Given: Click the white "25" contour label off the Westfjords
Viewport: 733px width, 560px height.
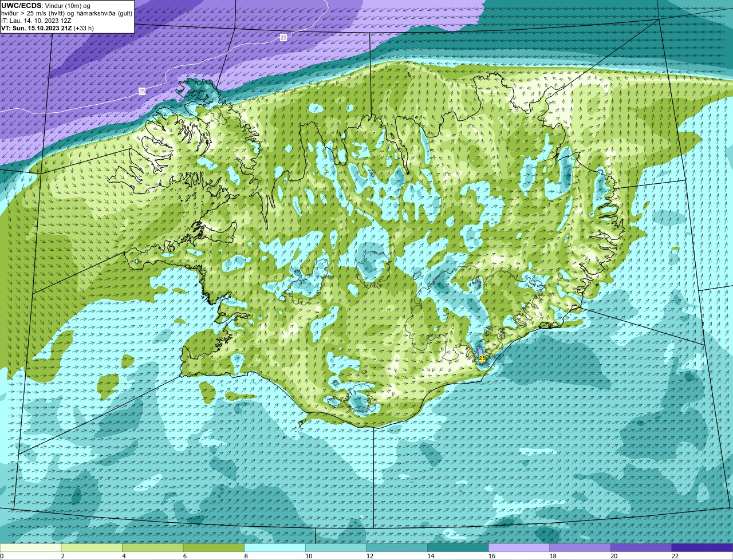Looking at the screenshot, I should tap(142, 91).
